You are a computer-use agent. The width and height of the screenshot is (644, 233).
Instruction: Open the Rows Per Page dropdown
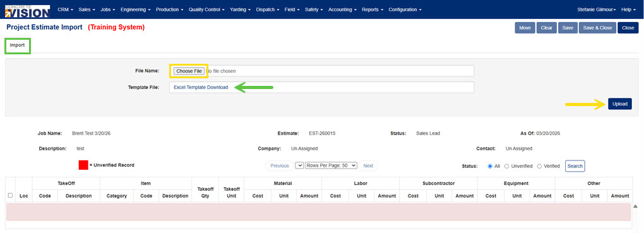(x=331, y=165)
